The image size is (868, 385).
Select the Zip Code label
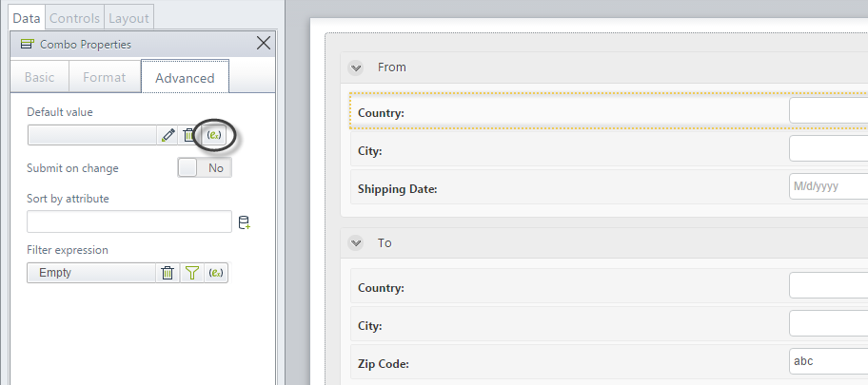pyautogui.click(x=383, y=364)
